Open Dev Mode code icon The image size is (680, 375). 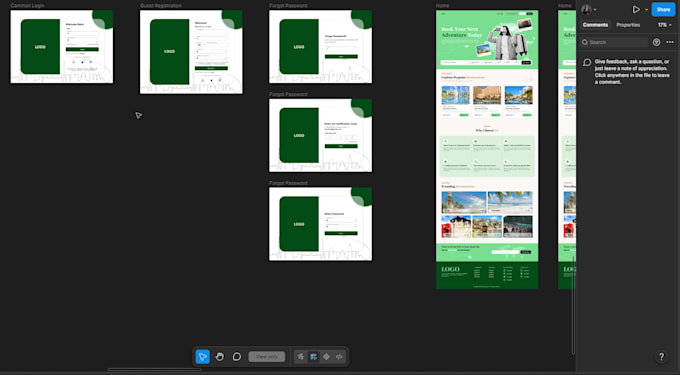(339, 356)
